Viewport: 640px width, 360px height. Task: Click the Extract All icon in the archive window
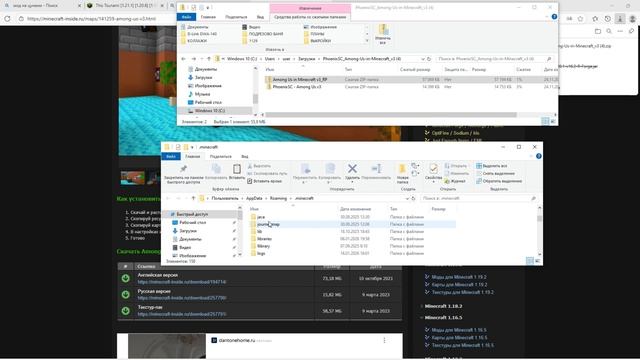[x=383, y=29]
